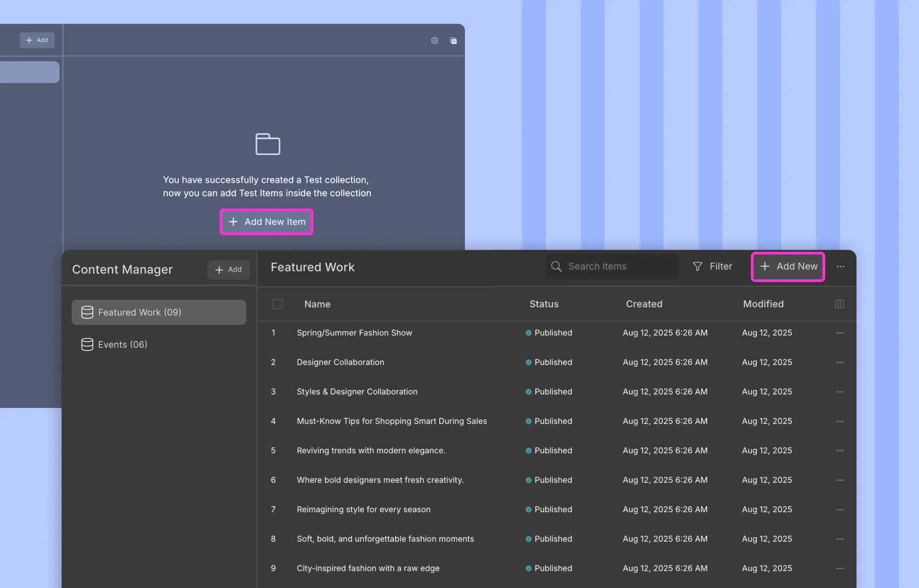Image resolution: width=919 pixels, height=588 pixels.
Task: Open Soft, bold, and unforgettable fashion moments
Action: (x=386, y=538)
